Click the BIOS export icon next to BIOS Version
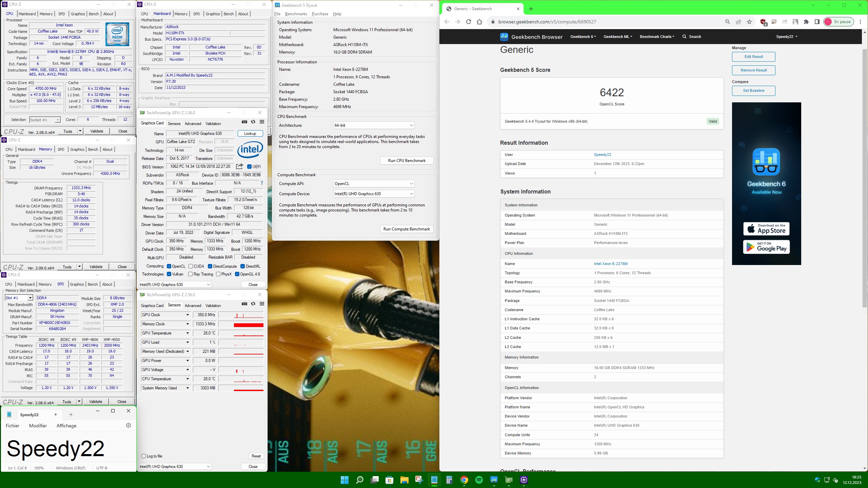This screenshot has height=488, width=868. tap(239, 166)
